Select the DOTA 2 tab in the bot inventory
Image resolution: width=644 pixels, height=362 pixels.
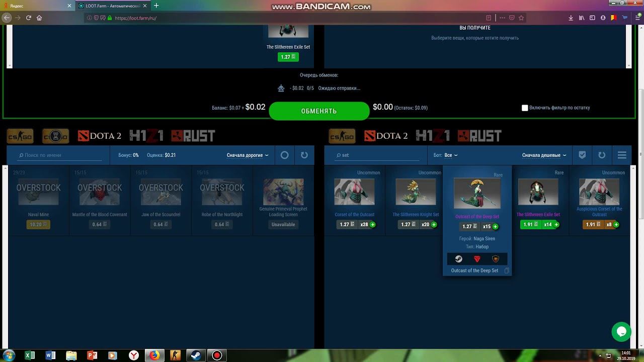(x=386, y=136)
